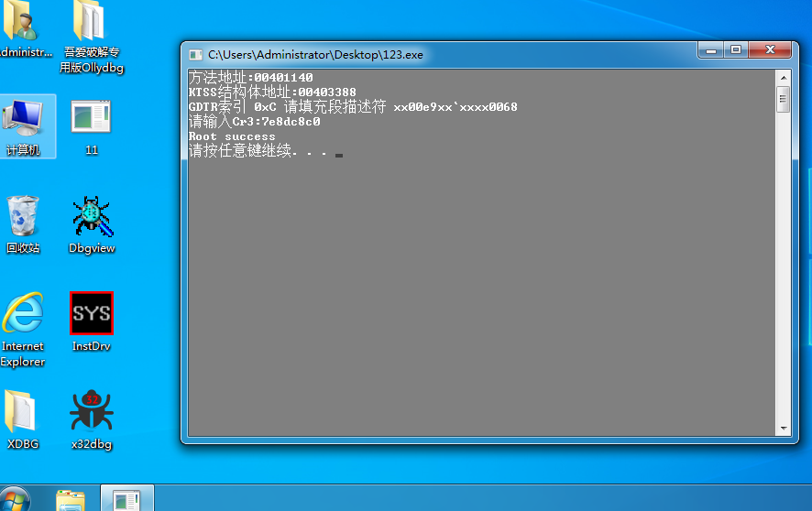Open Windows Explorer from the taskbar
This screenshot has width=812, height=511.
click(71, 500)
